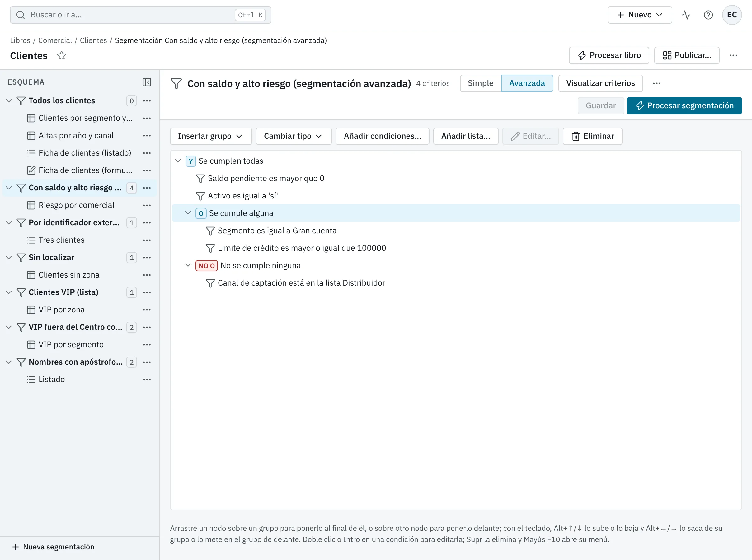Click Añadir condiciones... button
Screen dimensions: 752x560
click(x=382, y=136)
